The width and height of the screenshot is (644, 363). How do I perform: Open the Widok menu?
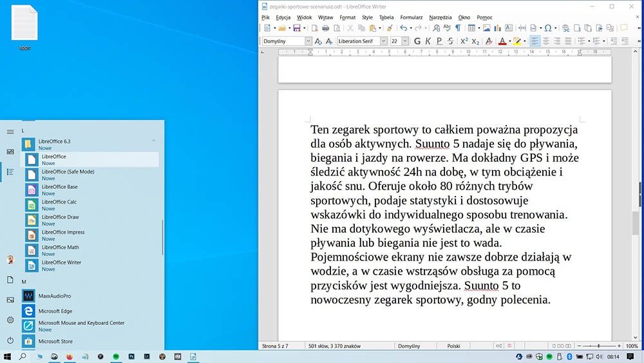(305, 17)
